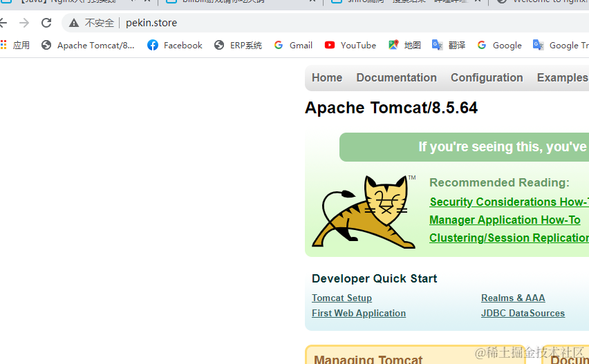This screenshot has height=364, width=589.
Task: Open the Google Translate bookmark at the bar's end
Action: point(561,46)
